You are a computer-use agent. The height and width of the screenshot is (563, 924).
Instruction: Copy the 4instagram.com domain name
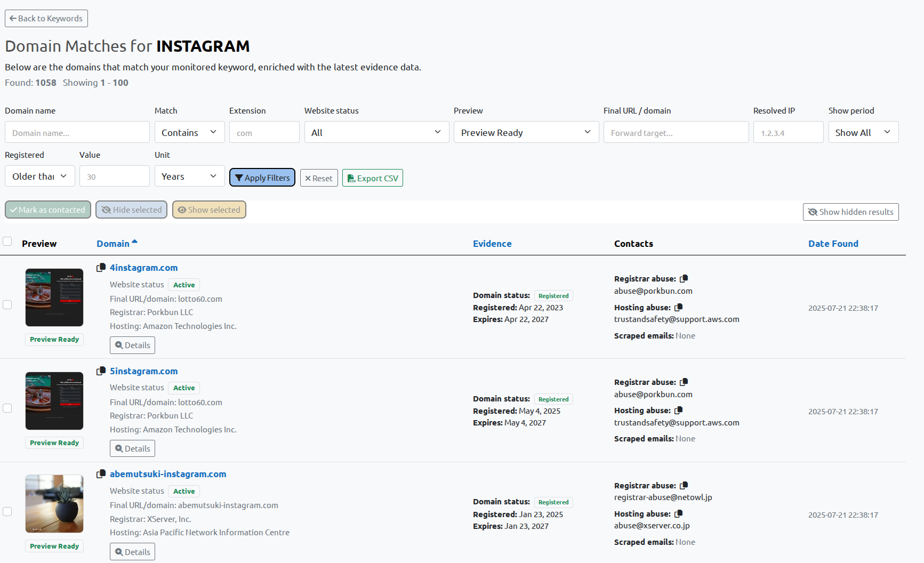click(101, 268)
